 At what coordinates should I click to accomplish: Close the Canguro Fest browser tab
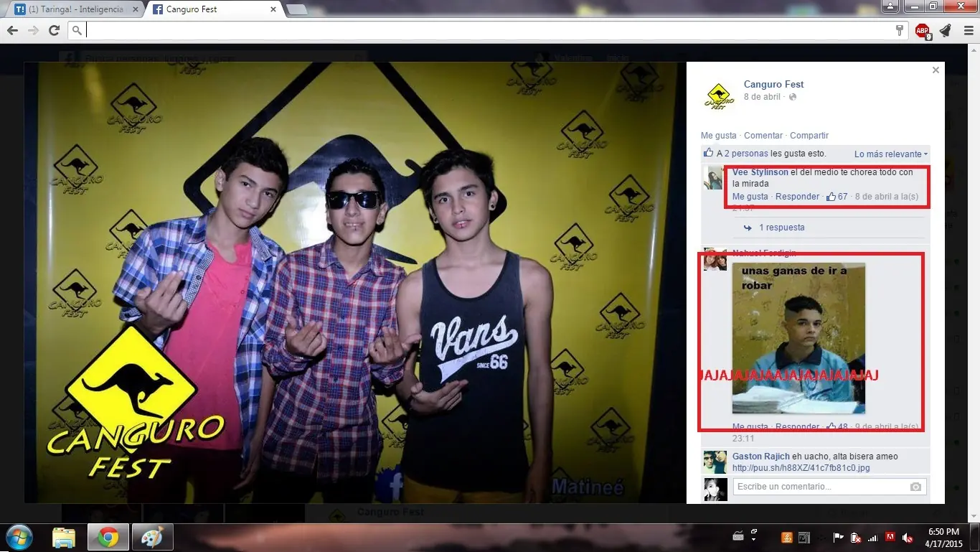(x=273, y=9)
